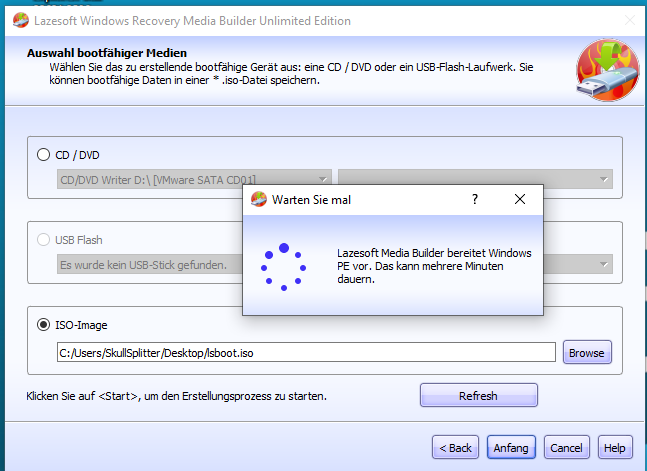Image resolution: width=647 pixels, height=471 pixels.
Task: Click the ISO file path input field
Action: point(306,353)
